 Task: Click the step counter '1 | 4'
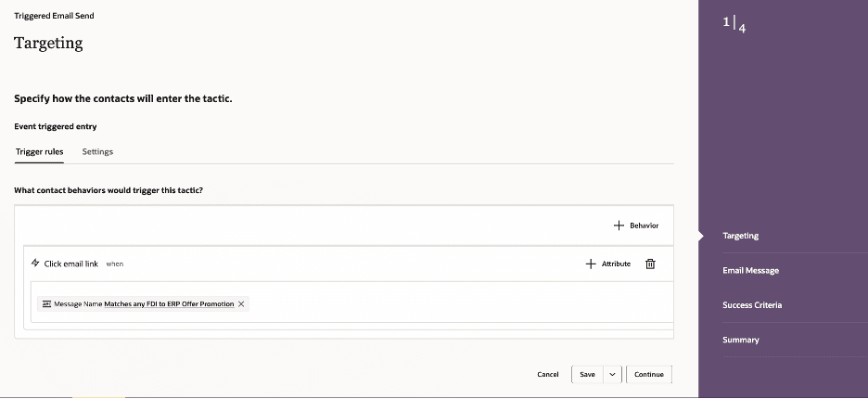734,25
